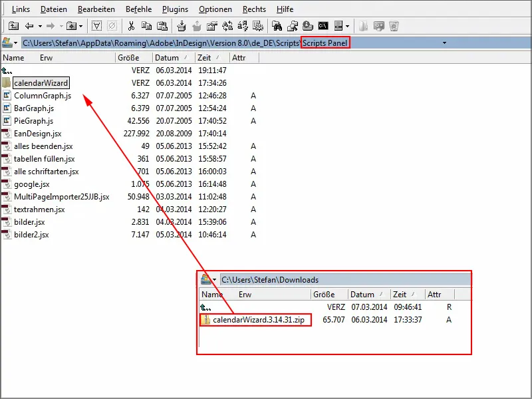Screen dimensions: 532x399
Task: Open the Bearbeiten menu
Action: pos(96,9)
